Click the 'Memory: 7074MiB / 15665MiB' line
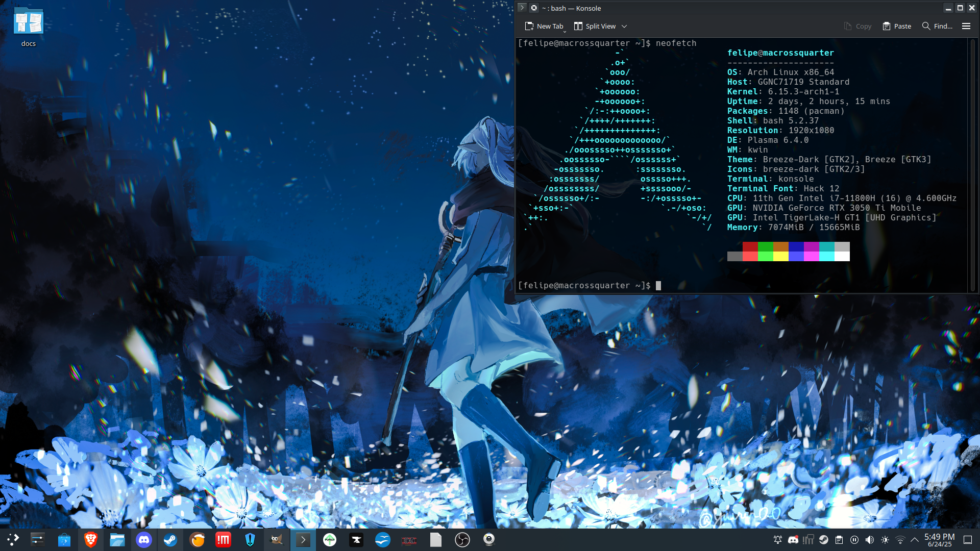Image resolution: width=980 pixels, height=551 pixels. pos(793,228)
